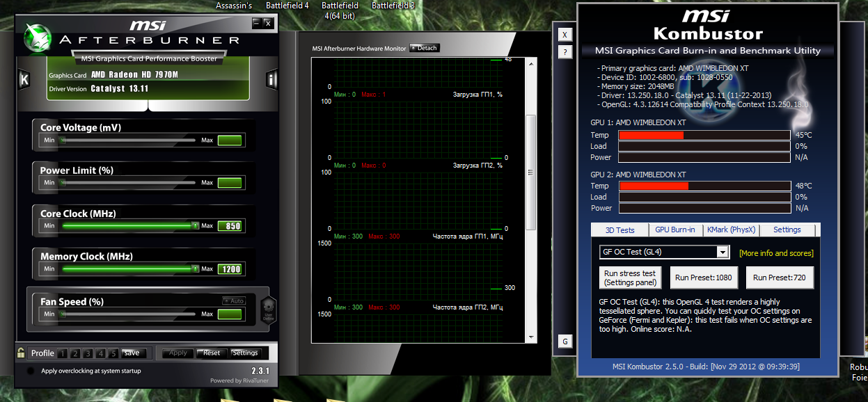The image size is (868, 402).
Task: Click the Core Clock value field 850
Action: [x=230, y=226]
